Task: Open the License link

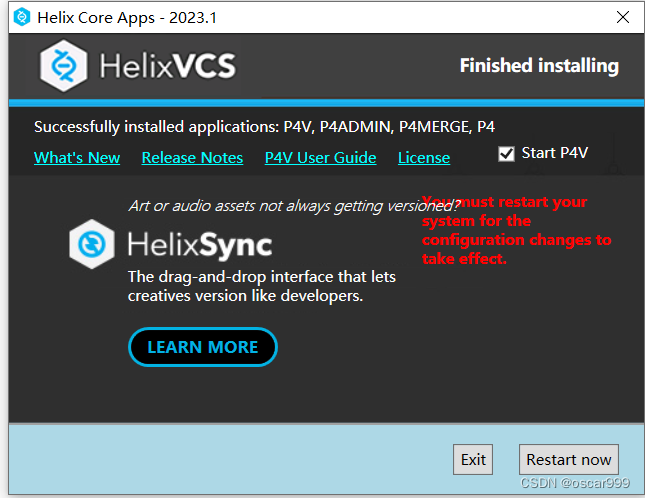Action: tap(424, 158)
